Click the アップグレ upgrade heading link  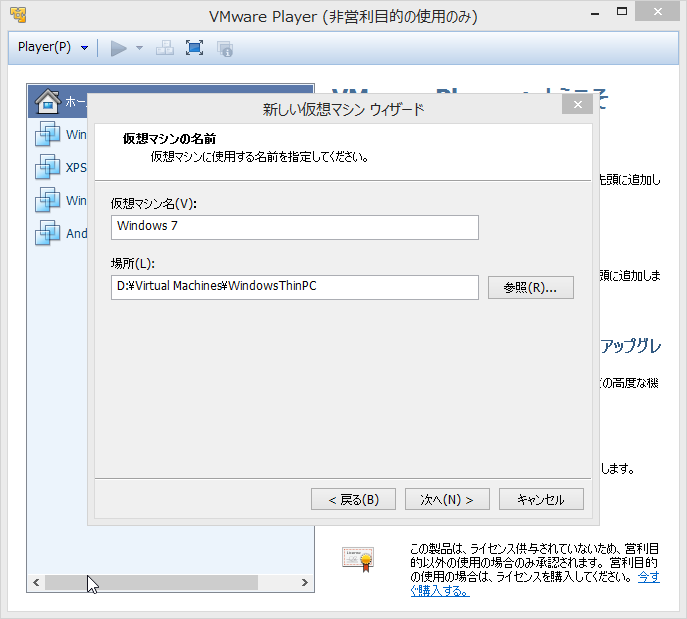click(x=630, y=346)
